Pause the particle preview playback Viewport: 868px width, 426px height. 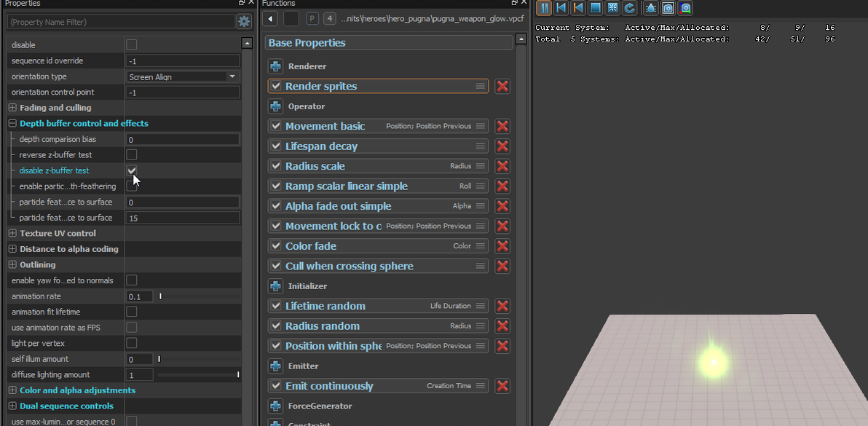544,8
